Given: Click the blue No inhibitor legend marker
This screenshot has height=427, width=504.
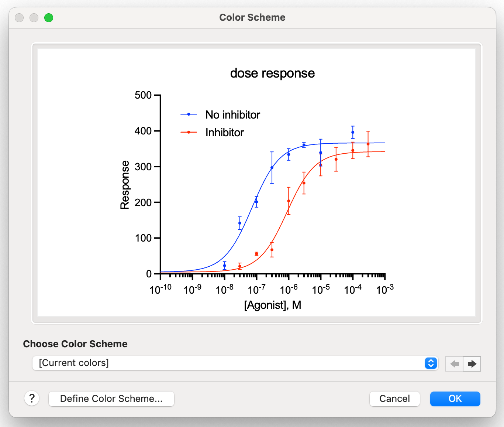Looking at the screenshot, I should (x=189, y=115).
